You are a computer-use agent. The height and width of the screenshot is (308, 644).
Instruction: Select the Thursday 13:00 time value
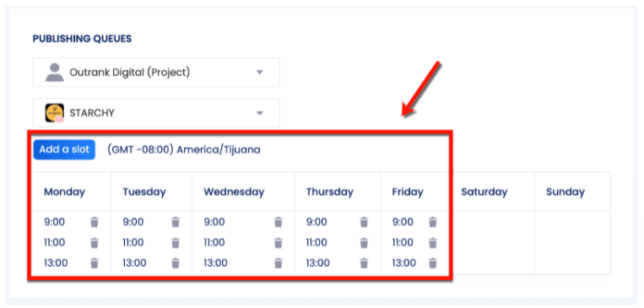coord(318,262)
